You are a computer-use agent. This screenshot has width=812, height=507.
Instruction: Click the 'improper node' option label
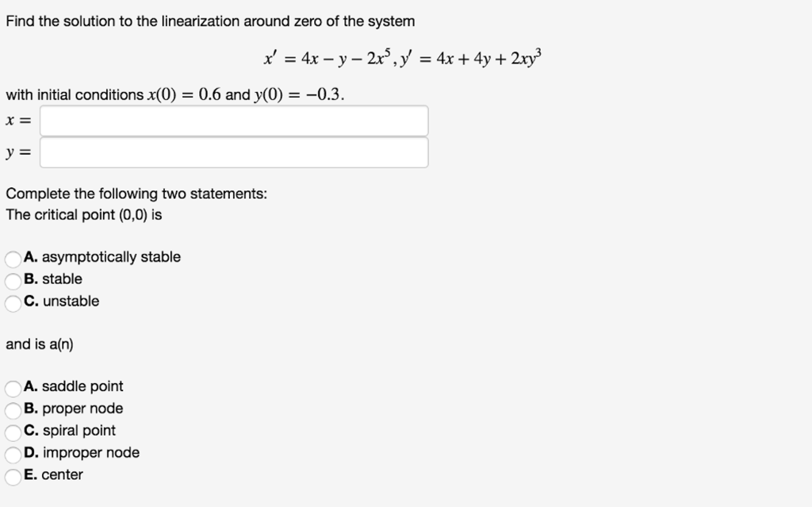tap(94, 452)
